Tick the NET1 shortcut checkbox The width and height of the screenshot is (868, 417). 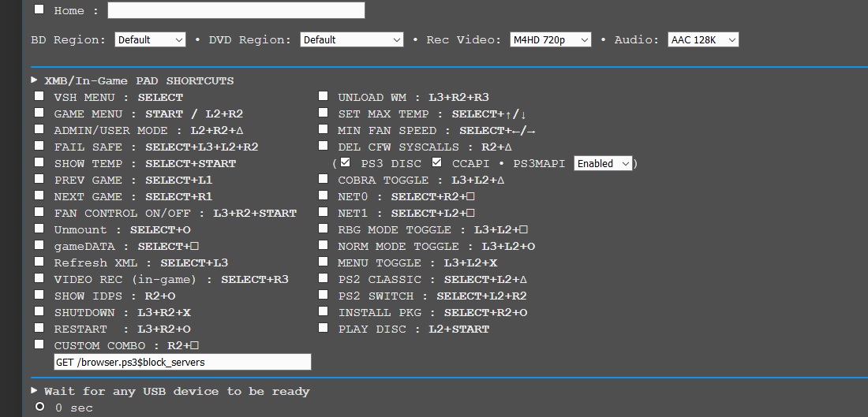point(324,212)
